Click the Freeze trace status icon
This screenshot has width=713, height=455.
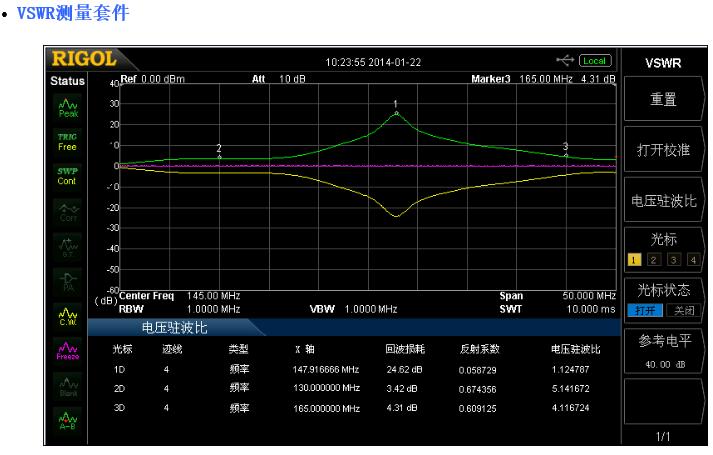pos(67,351)
